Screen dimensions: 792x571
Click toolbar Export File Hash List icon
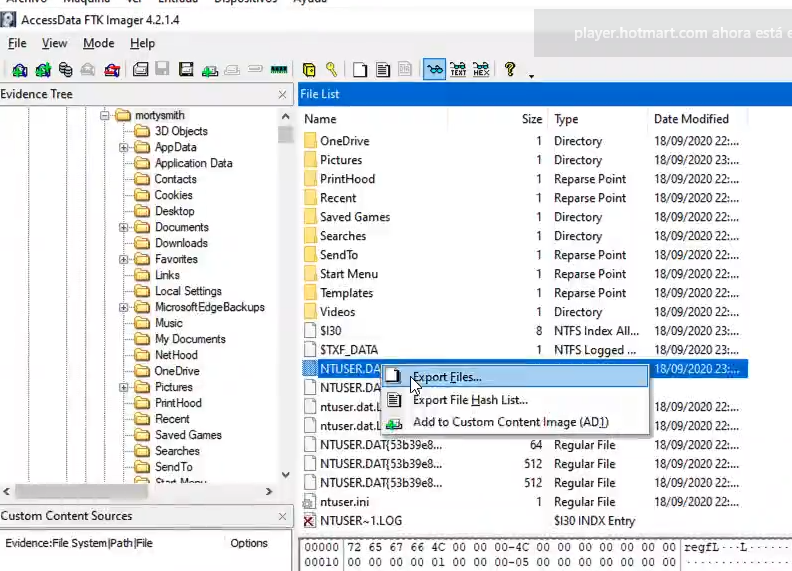pyautogui.click(x=383, y=70)
